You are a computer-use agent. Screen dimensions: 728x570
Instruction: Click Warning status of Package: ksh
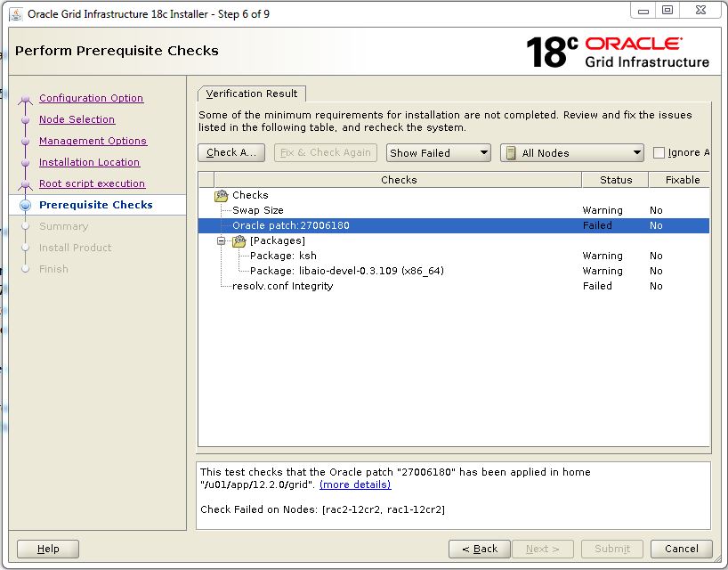click(603, 256)
